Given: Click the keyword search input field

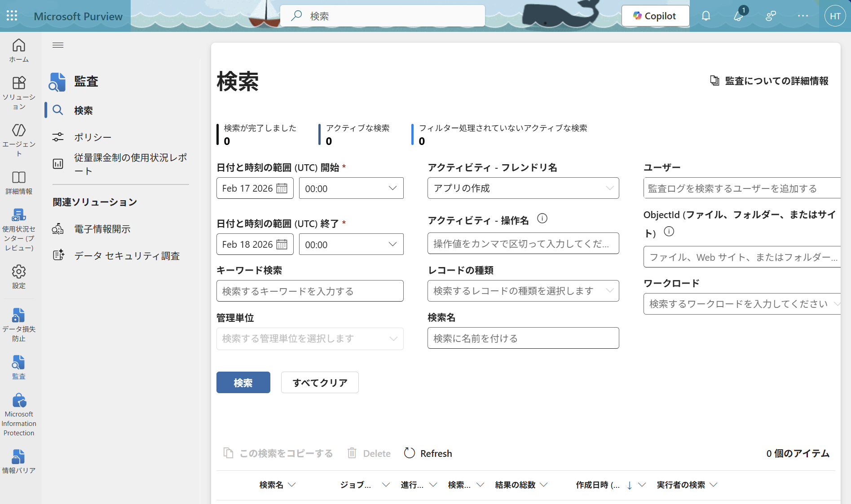Looking at the screenshot, I should (309, 291).
